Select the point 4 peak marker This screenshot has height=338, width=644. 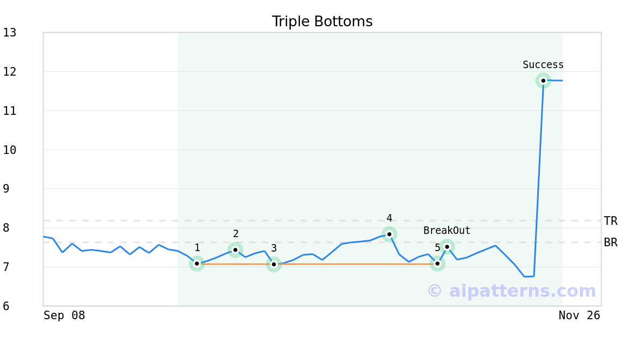tap(389, 234)
